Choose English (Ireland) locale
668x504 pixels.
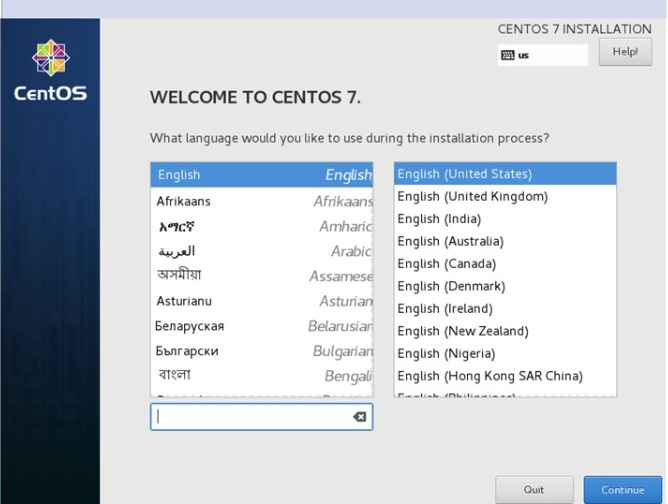point(505,308)
